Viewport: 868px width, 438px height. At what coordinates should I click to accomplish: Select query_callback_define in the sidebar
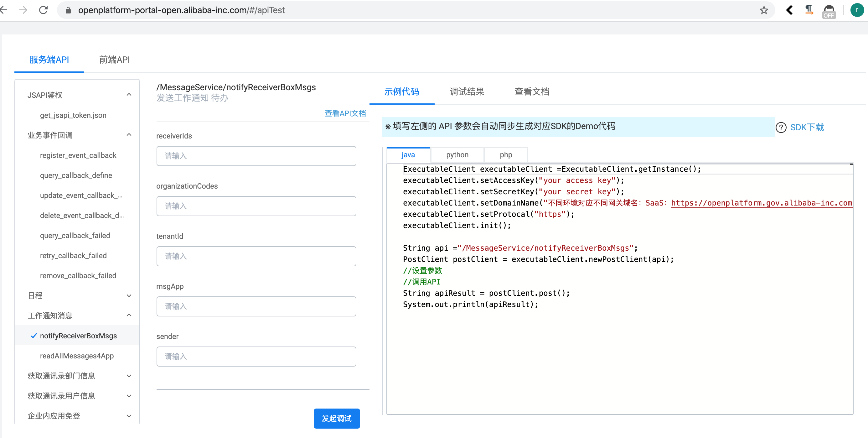[x=76, y=175]
